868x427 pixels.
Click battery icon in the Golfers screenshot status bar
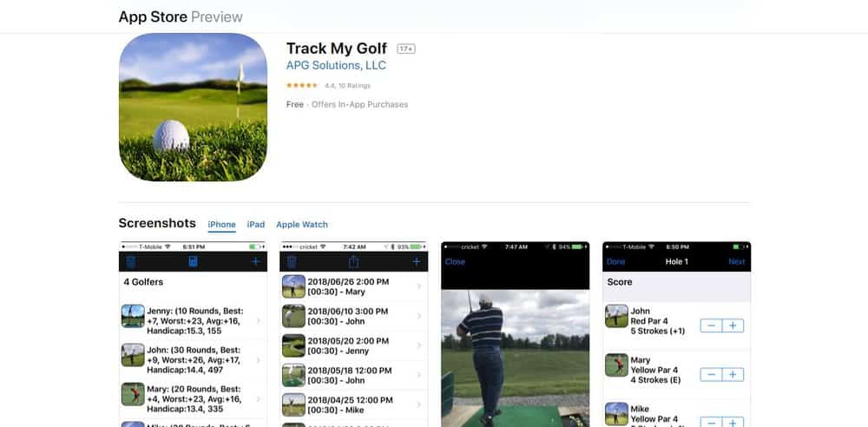point(255,246)
